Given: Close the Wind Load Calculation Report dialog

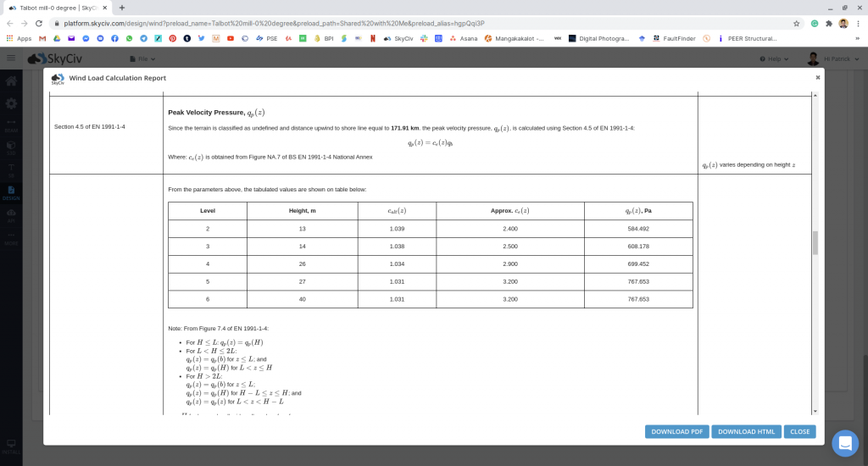Looking at the screenshot, I should point(817,77).
